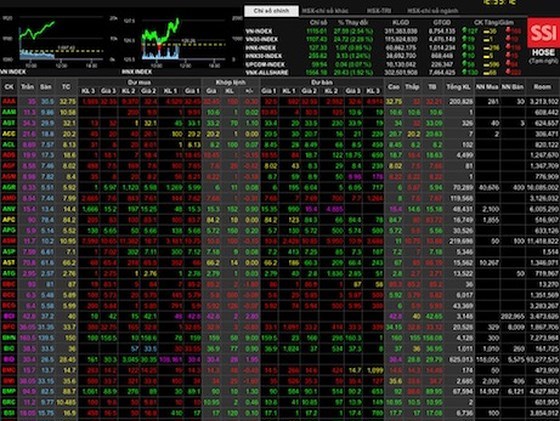560x421 pixels.
Task: Click the Cao column header
Action: [x=394, y=87]
